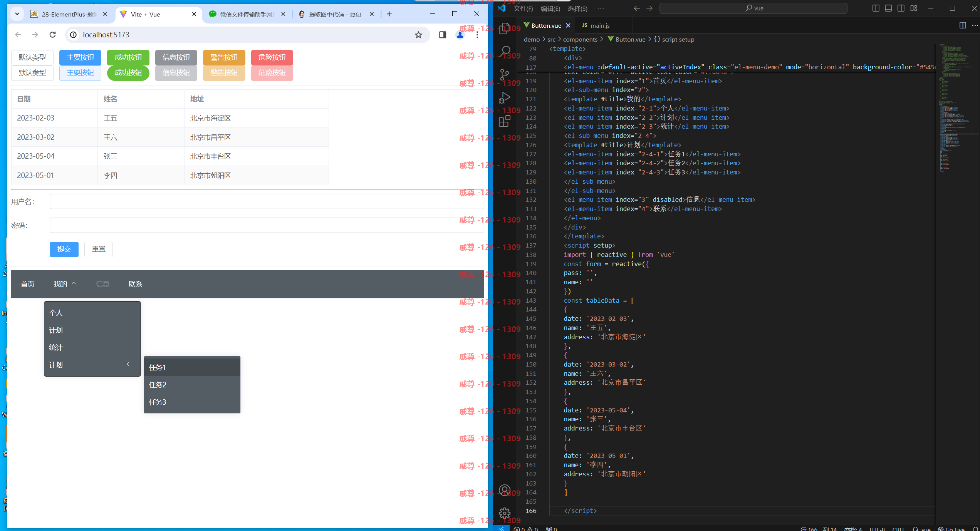The image size is (980, 531).
Task: Toggle VS Code primary side bar layout icon
Action: point(876,8)
